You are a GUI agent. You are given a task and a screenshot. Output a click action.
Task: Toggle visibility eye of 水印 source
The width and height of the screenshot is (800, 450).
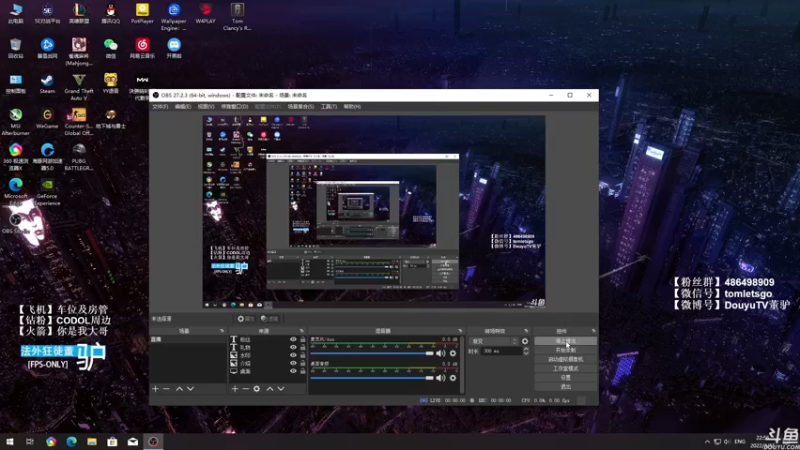tap(293, 355)
